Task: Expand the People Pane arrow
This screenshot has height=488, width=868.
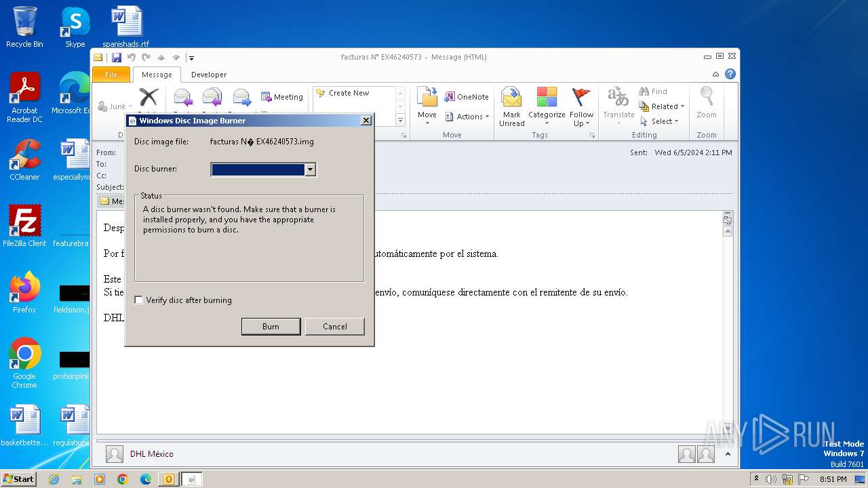Action: [x=728, y=454]
